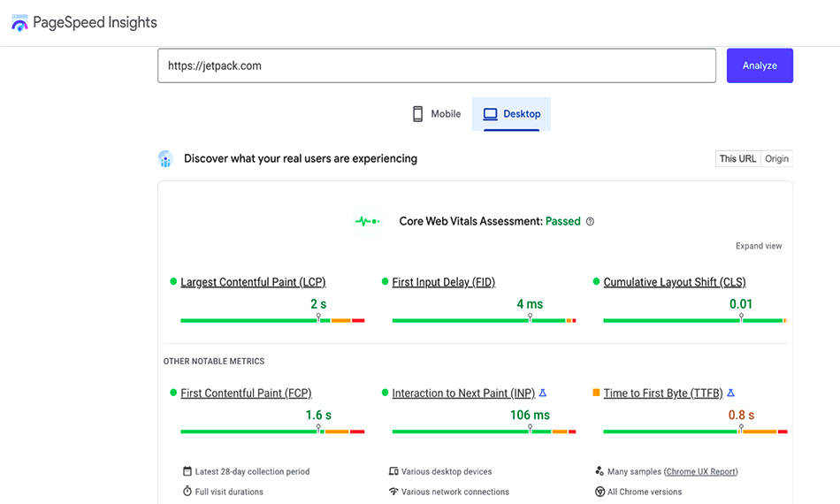Click the INP distribution bar

tap(485, 431)
